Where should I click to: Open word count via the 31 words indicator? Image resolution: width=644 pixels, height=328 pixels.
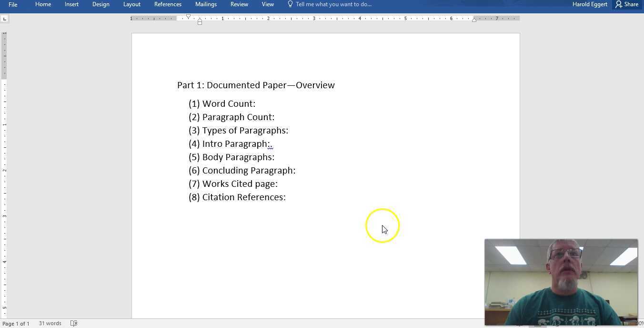click(50, 323)
